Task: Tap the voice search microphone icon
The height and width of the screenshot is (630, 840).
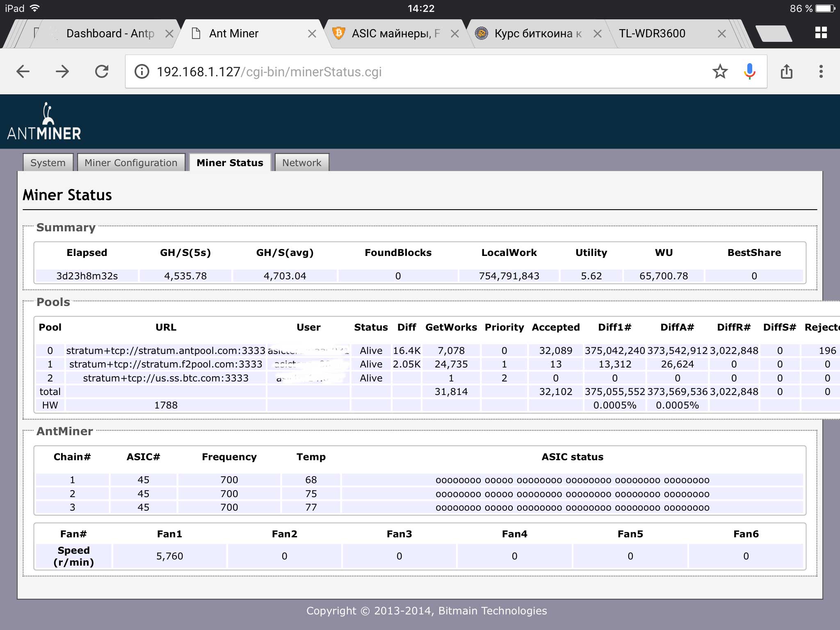Action: point(749,72)
